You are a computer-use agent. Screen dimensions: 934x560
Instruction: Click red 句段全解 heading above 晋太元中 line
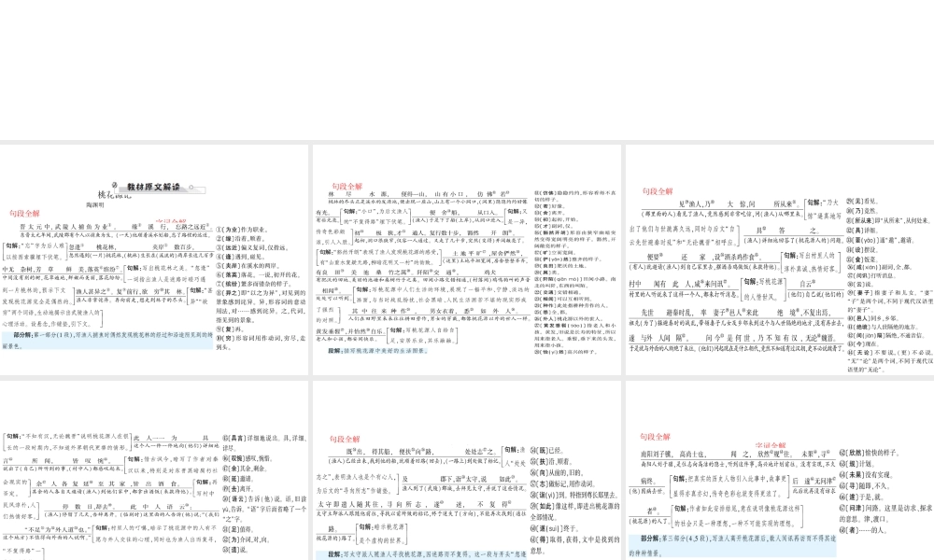coord(24,214)
